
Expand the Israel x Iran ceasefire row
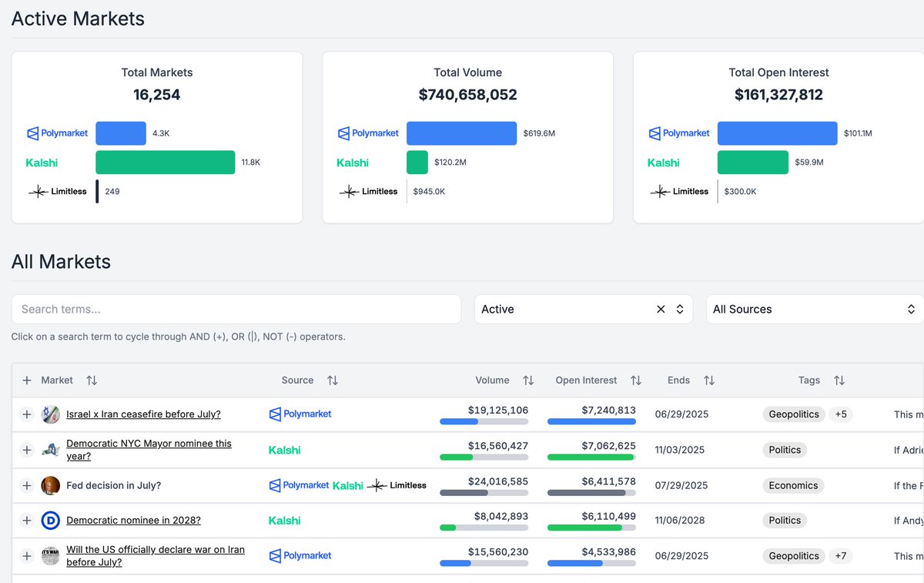click(x=26, y=414)
